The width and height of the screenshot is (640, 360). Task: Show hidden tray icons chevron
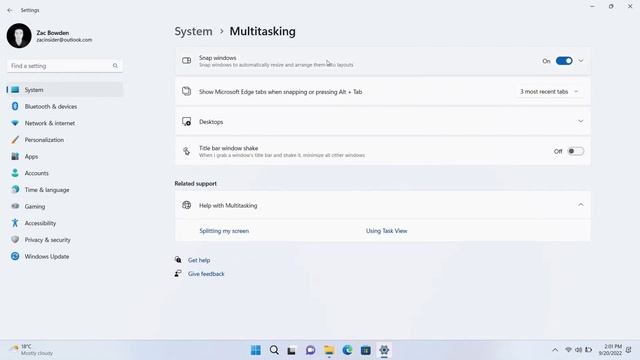point(555,350)
